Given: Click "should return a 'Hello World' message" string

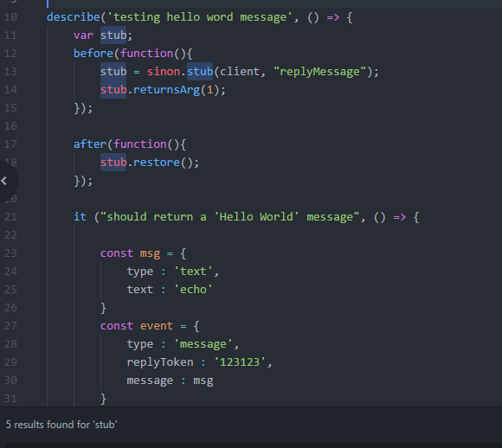Looking at the screenshot, I should tap(230, 216).
